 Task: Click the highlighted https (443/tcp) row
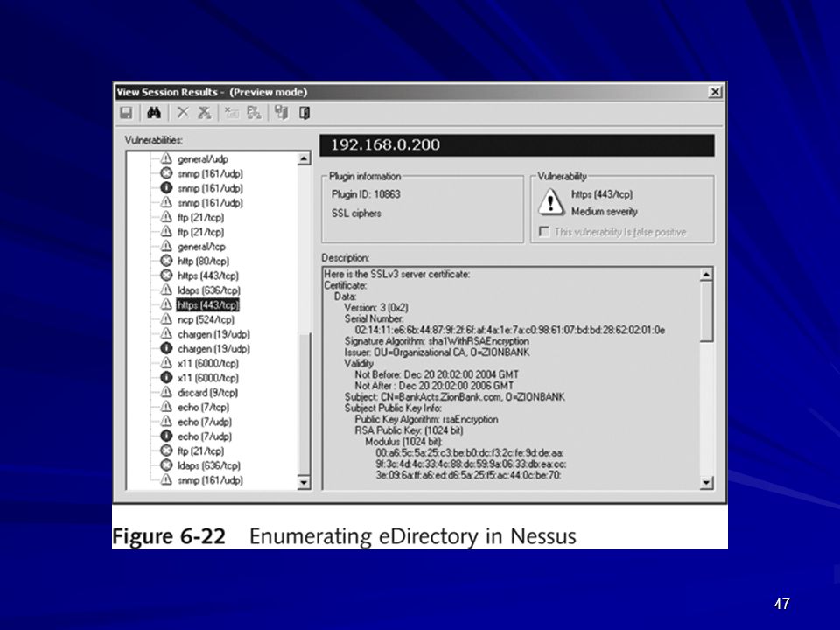point(208,304)
